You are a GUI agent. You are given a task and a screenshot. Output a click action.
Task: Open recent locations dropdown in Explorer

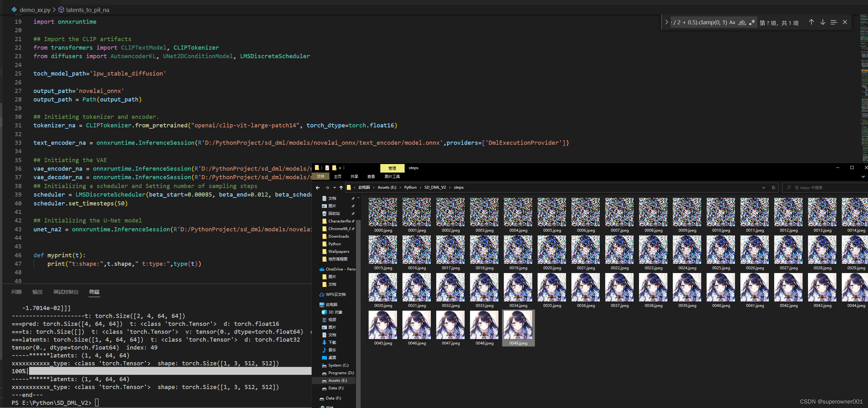[x=334, y=187]
